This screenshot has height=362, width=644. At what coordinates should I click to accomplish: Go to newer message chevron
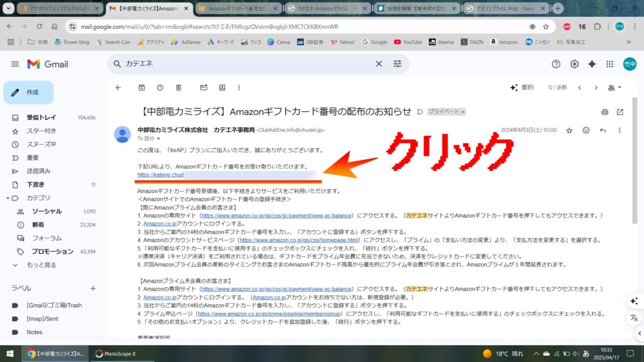click(579, 87)
